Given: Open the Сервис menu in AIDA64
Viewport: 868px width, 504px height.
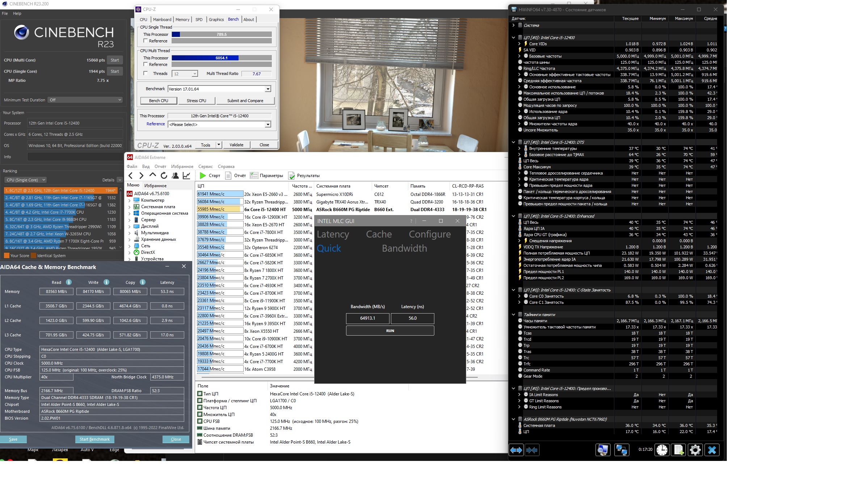Looking at the screenshot, I should 205,167.
